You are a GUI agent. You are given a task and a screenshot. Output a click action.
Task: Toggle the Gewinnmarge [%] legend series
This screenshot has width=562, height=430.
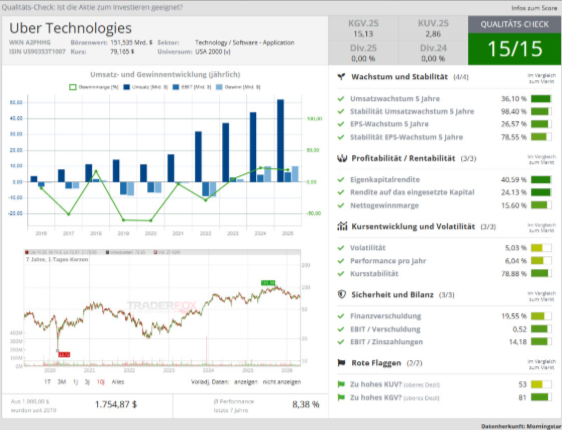pos(94,87)
